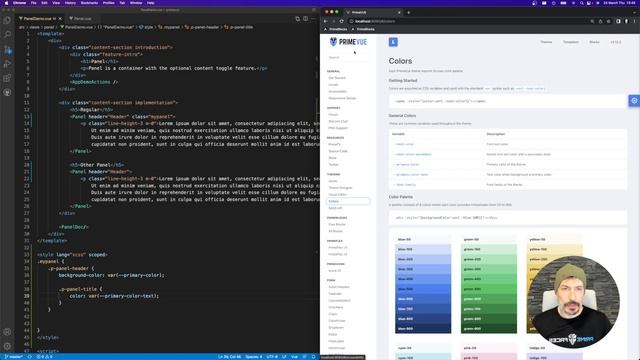
Task: Open Theme Designer in the PrimeVue sidebar
Action: pos(340,188)
